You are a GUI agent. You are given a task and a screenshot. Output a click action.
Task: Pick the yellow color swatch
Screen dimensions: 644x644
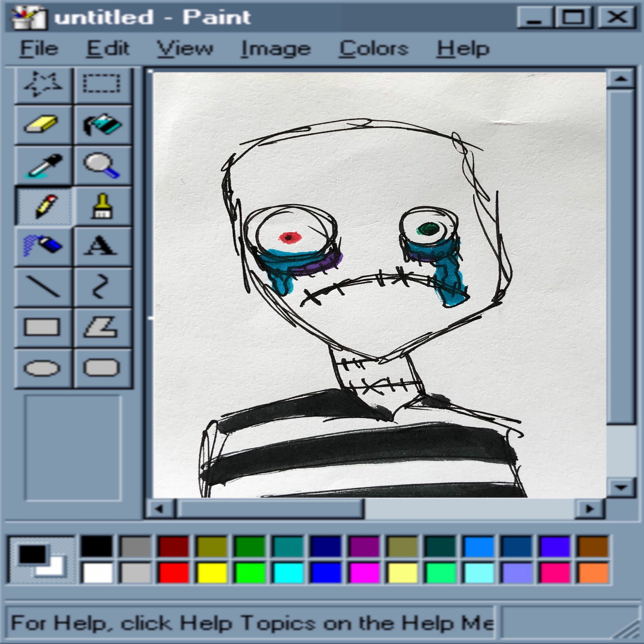[212, 573]
